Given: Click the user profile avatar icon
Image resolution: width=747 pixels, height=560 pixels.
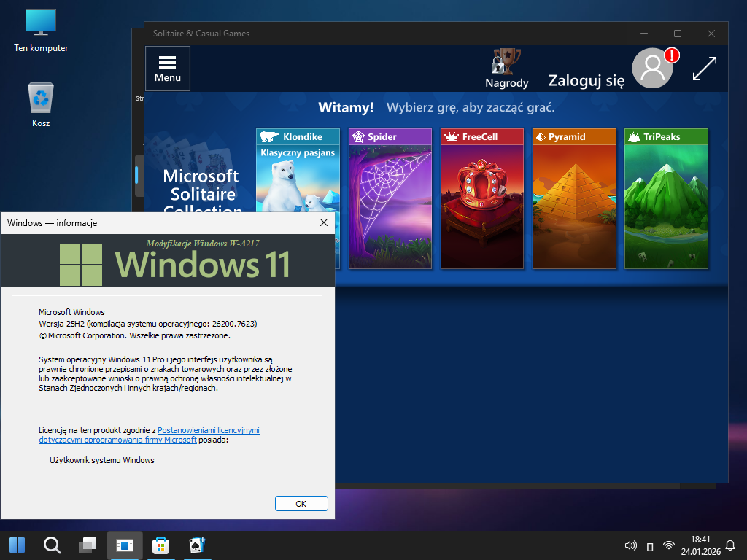Looking at the screenshot, I should tap(652, 69).
